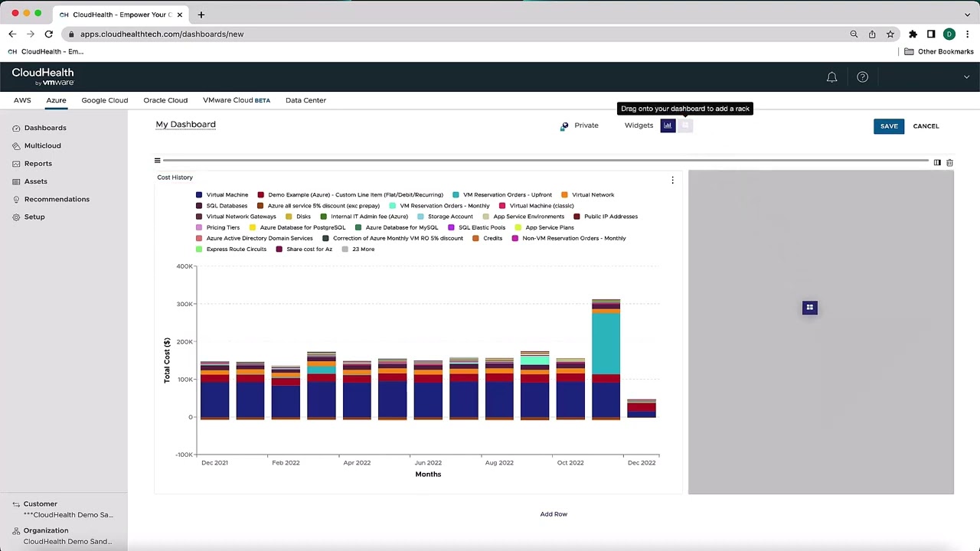The width and height of the screenshot is (980, 551).
Task: Switch to the Data Center tab
Action: (305, 100)
